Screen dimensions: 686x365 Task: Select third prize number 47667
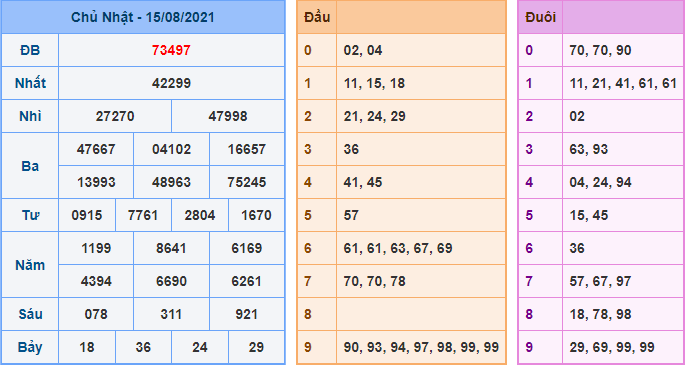pos(96,149)
